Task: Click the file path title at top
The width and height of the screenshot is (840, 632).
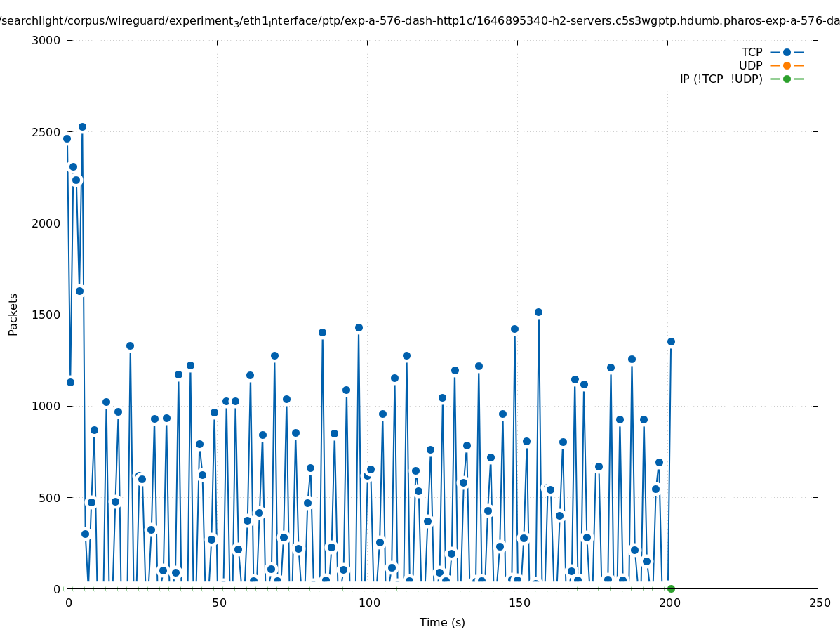Action: [x=420, y=21]
